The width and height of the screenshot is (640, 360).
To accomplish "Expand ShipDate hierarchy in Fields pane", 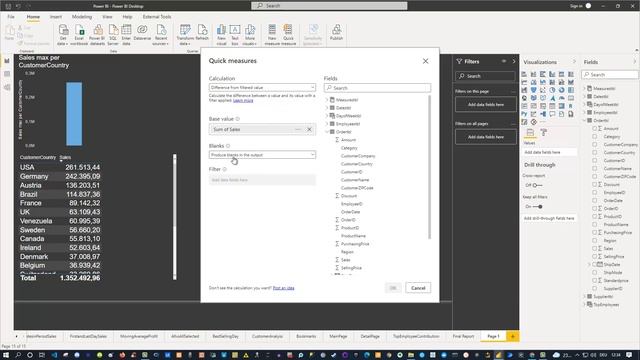I will click(x=590, y=264).
